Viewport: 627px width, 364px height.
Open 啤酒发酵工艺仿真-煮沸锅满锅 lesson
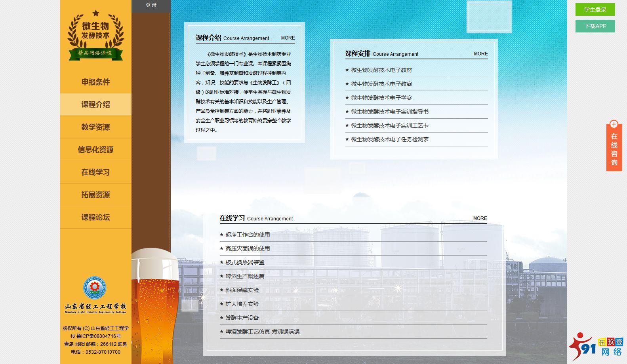click(x=262, y=332)
